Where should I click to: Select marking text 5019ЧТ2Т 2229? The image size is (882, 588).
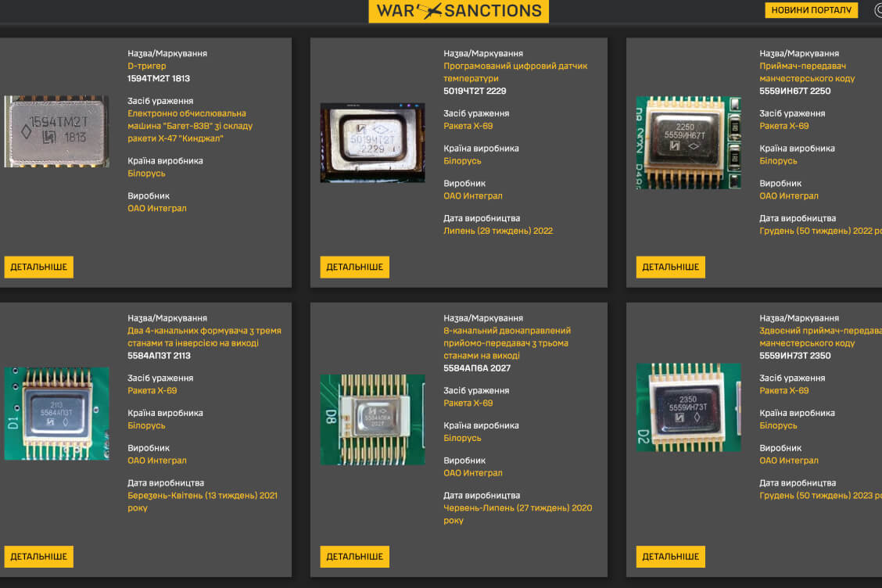tap(475, 91)
